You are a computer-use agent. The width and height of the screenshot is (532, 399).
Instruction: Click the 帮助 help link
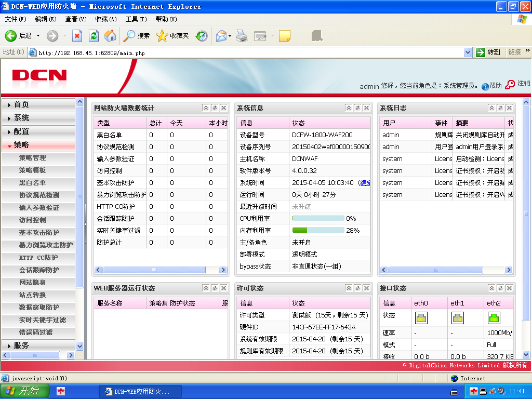[x=495, y=86]
